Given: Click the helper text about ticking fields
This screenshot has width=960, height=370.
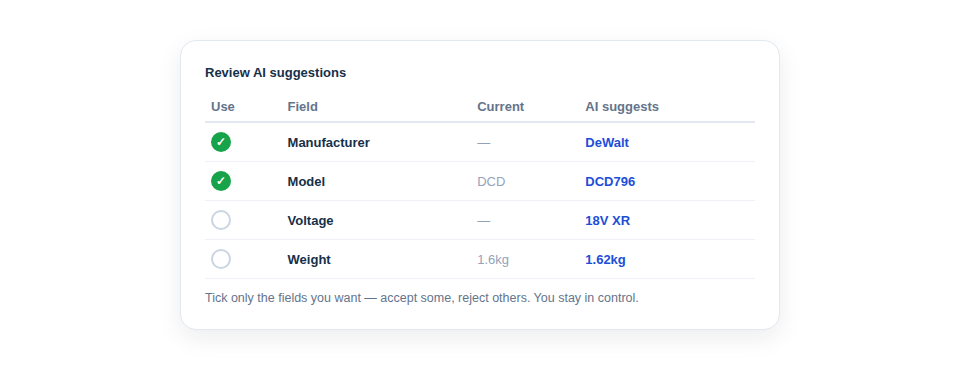Looking at the screenshot, I should [422, 298].
